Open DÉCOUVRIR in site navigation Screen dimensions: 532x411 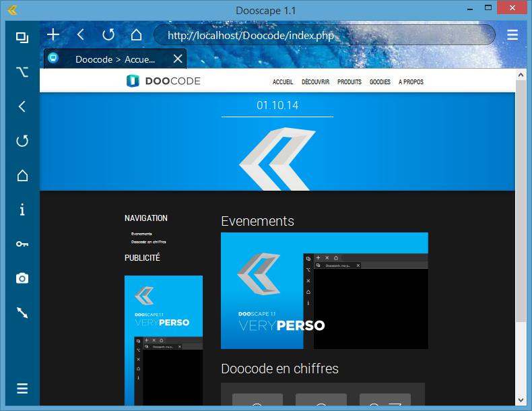click(315, 82)
